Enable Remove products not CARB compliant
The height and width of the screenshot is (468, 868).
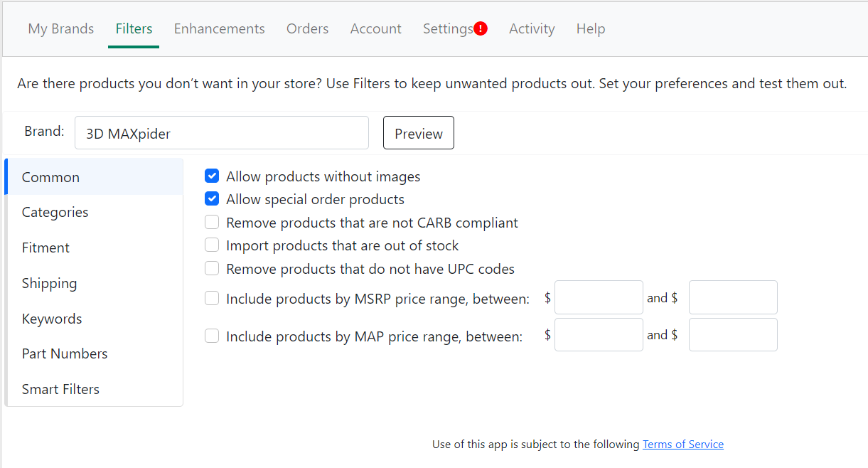pyautogui.click(x=212, y=223)
